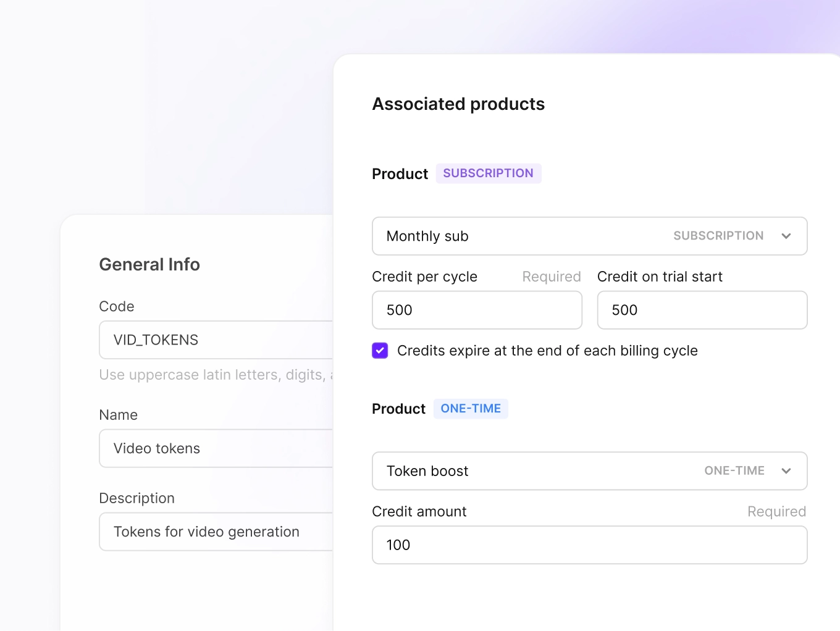
Task: Click the Credit on trial start label
Action: click(660, 277)
